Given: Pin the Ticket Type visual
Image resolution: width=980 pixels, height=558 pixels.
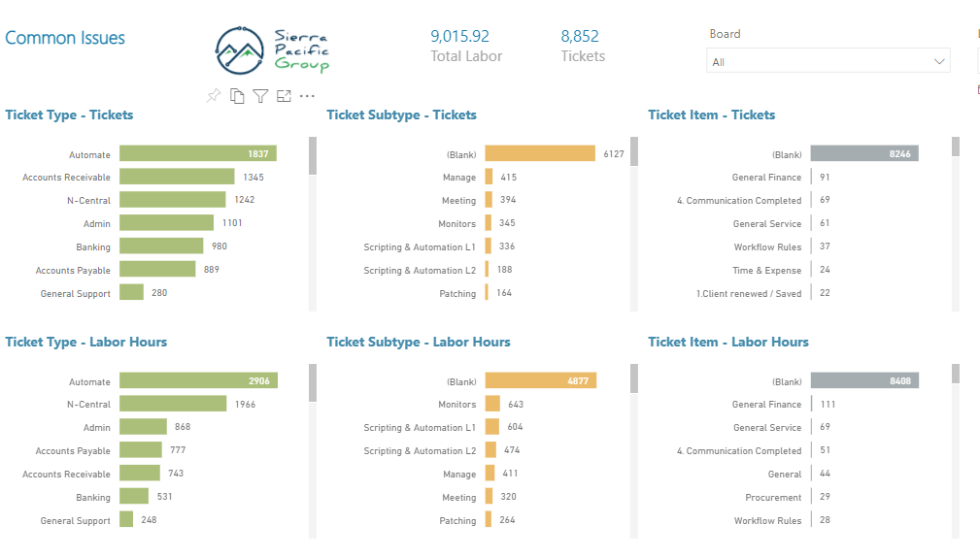Looking at the screenshot, I should click(214, 95).
